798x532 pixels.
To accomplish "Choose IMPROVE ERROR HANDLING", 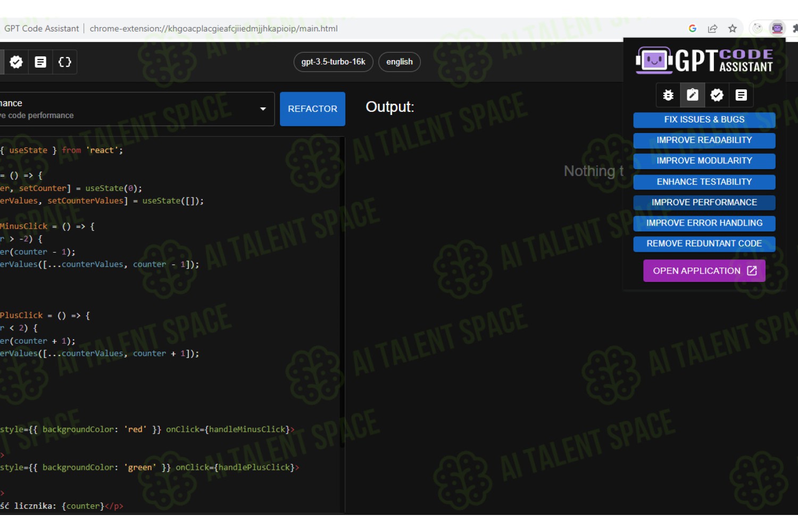I will [704, 223].
